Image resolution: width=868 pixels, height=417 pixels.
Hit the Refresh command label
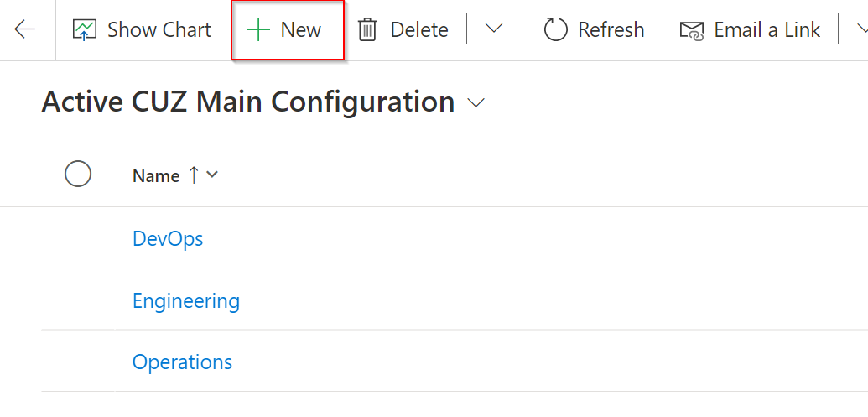click(x=611, y=30)
